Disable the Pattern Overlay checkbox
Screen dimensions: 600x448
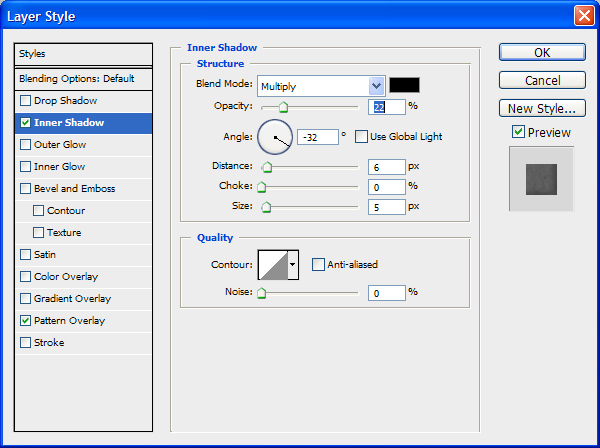25,321
